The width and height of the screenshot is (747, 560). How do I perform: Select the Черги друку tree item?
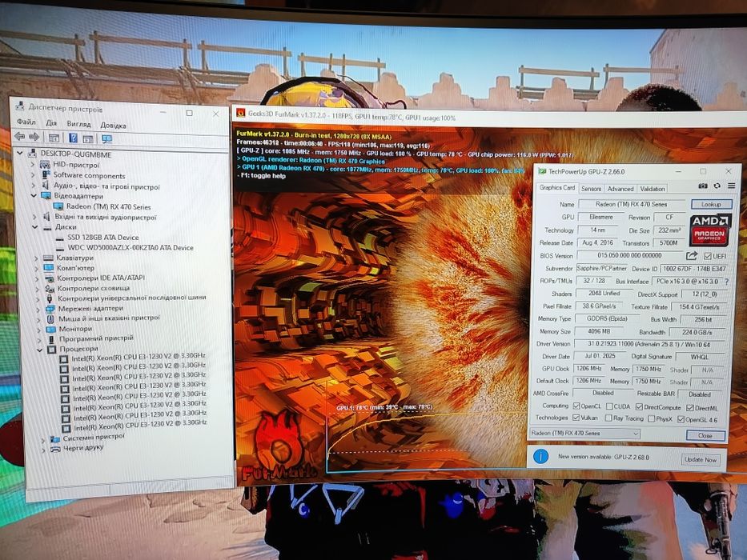[x=83, y=448]
